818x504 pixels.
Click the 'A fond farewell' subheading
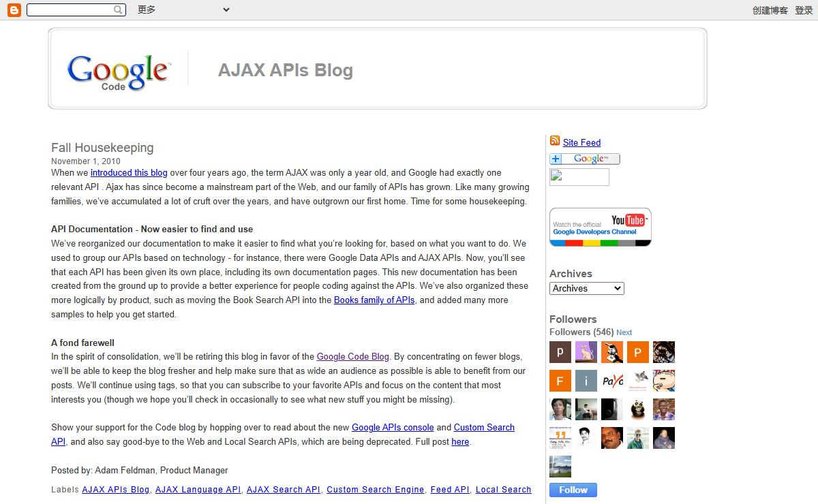point(82,343)
